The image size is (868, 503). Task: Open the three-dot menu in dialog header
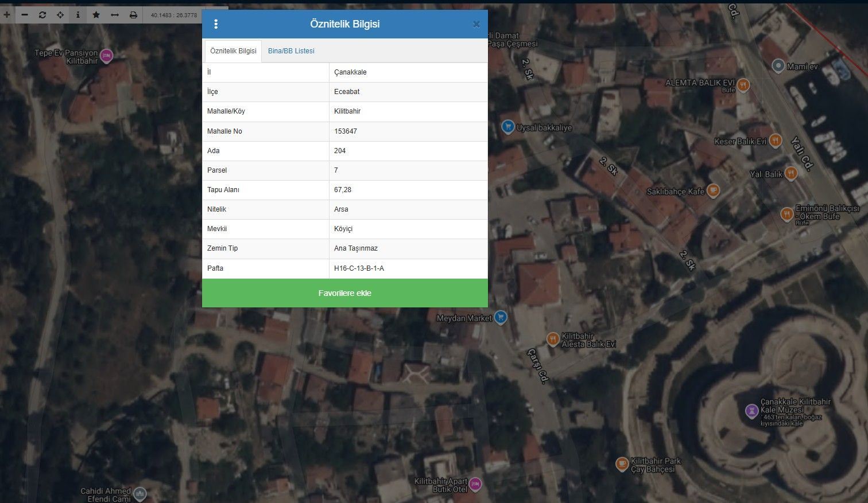(216, 24)
